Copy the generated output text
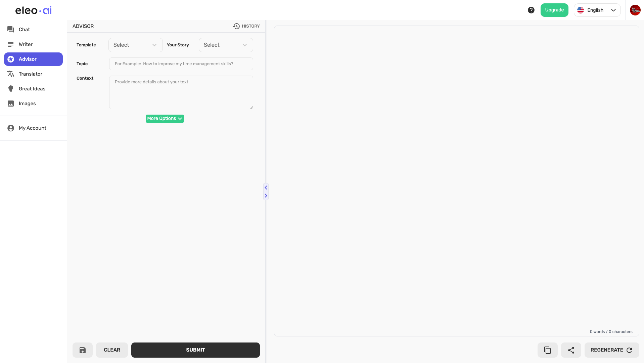Viewport: 644px width, 363px height. click(x=548, y=350)
